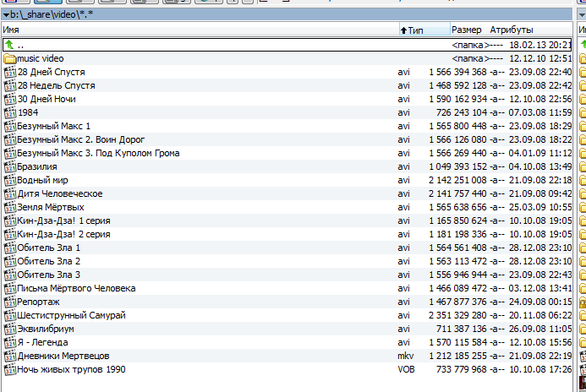586x392 pixels.
Task: Click the date '03.12.08 13:41'
Action: (540, 288)
